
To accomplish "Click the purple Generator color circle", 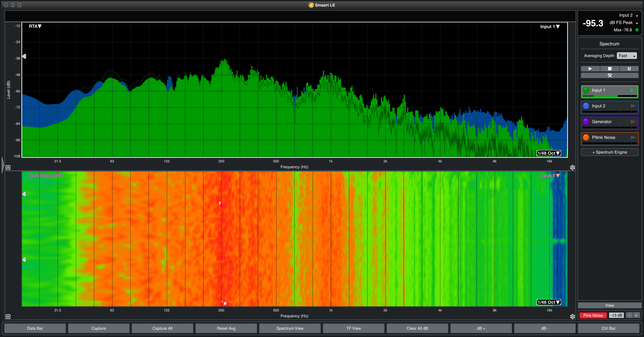I will point(586,122).
